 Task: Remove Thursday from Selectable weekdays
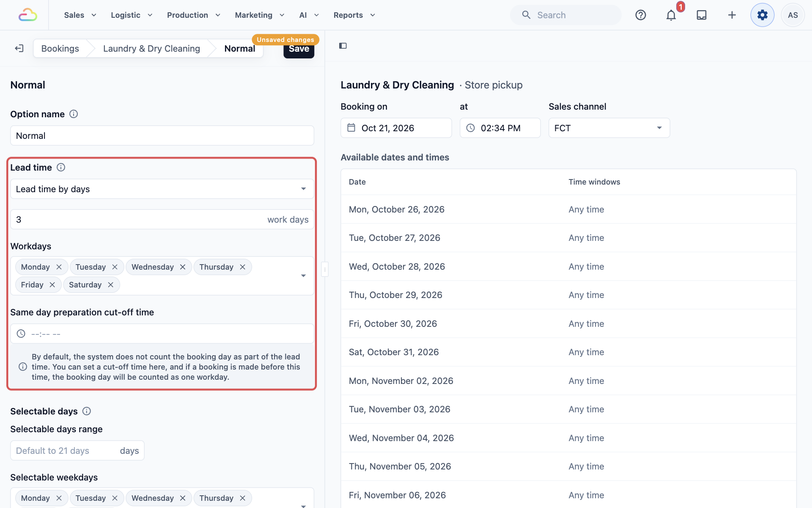pos(242,498)
